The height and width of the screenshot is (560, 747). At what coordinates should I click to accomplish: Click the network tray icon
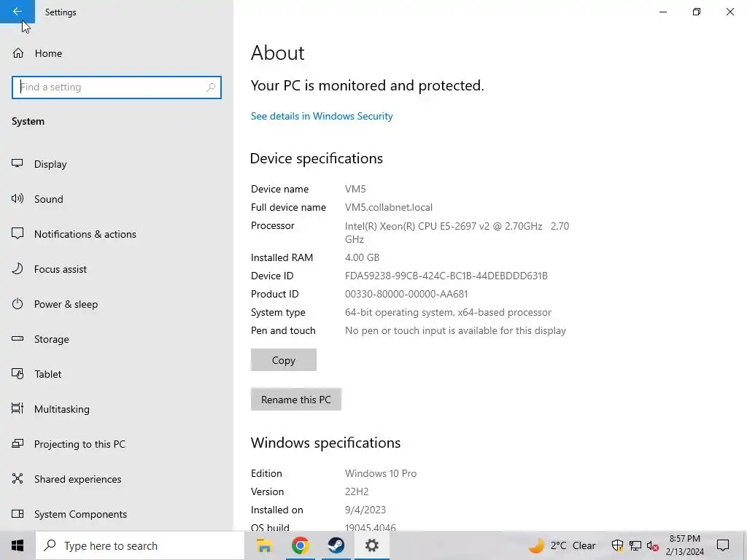click(x=635, y=545)
